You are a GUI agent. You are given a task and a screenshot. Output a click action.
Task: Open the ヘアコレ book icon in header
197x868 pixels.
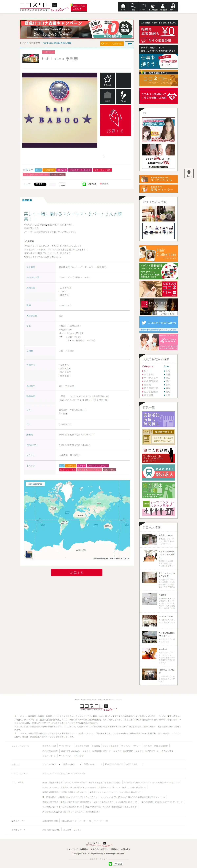(143, 7)
